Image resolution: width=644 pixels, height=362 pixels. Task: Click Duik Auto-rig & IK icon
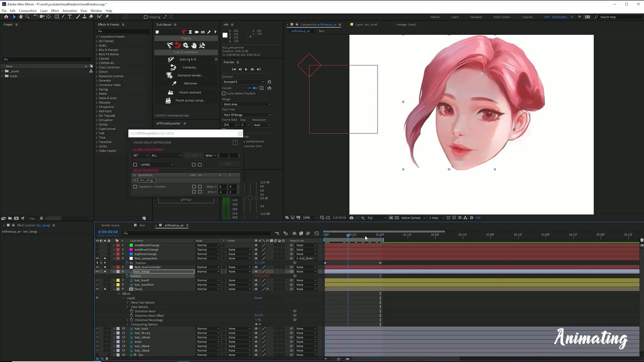pos(171,59)
